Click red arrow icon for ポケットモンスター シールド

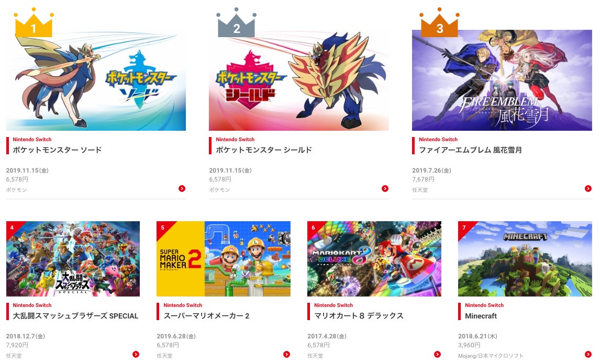[x=385, y=188]
